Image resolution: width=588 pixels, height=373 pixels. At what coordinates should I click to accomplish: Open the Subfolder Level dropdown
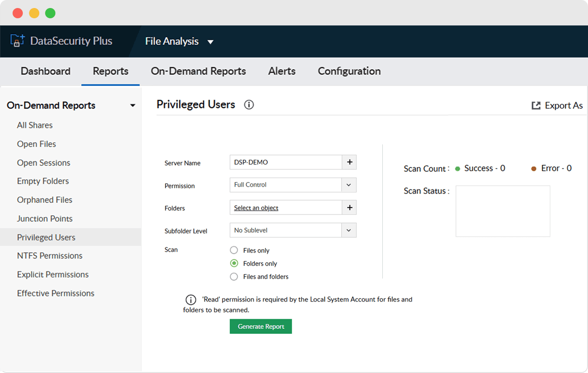(349, 230)
